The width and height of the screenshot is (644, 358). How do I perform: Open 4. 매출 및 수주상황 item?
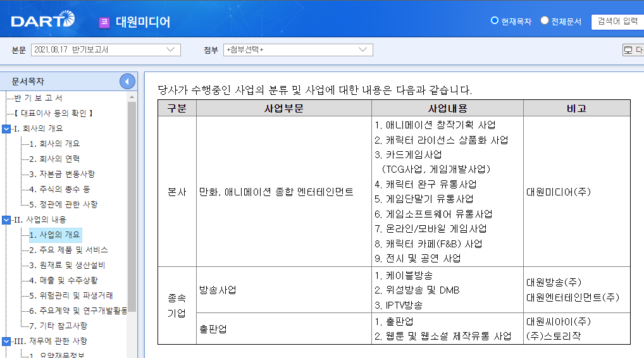[64, 280]
